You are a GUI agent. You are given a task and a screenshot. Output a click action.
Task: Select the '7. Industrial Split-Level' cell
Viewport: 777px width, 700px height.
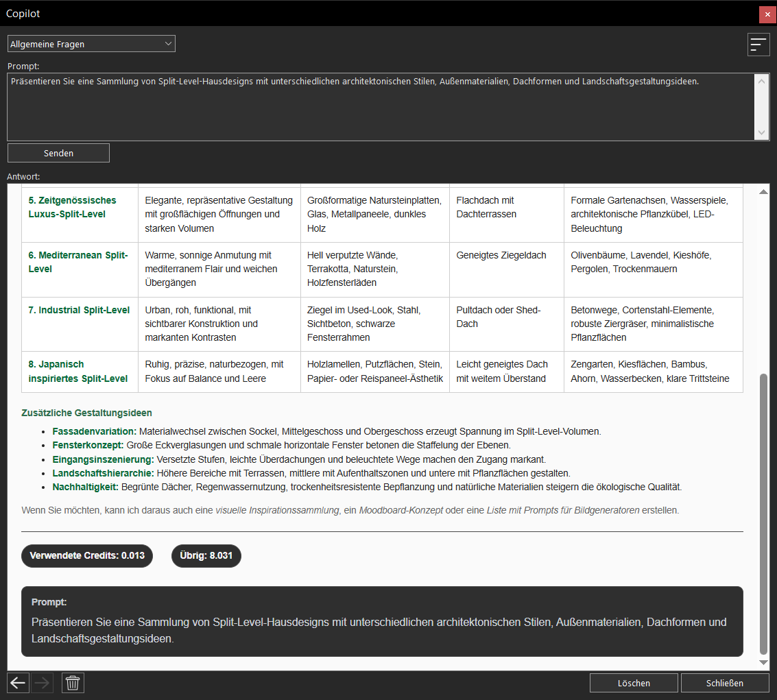[x=80, y=324]
